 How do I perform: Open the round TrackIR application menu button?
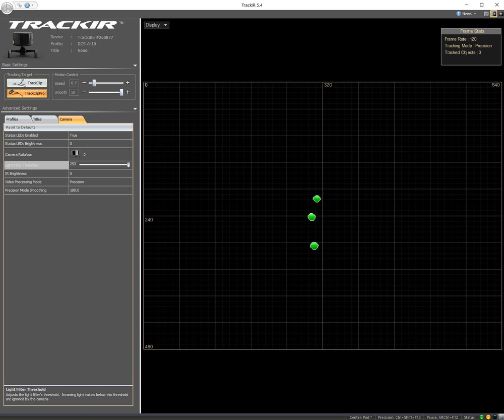(7, 8)
